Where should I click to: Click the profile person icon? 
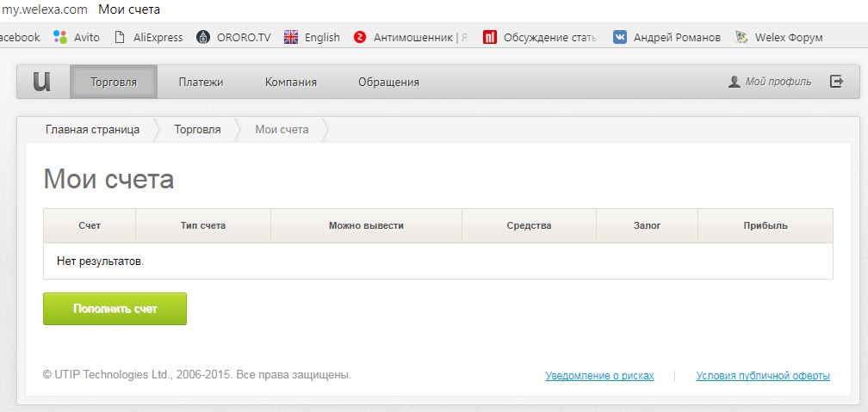[734, 83]
